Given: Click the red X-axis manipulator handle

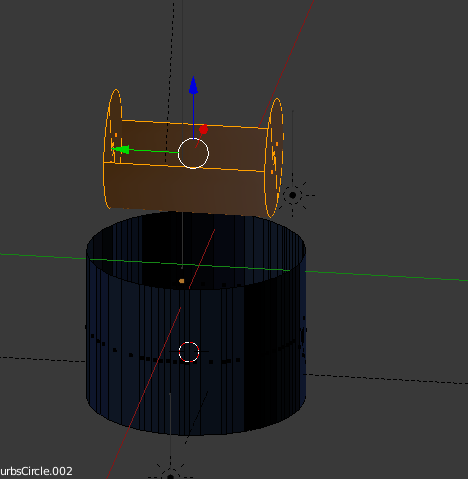Looking at the screenshot, I should (203, 130).
